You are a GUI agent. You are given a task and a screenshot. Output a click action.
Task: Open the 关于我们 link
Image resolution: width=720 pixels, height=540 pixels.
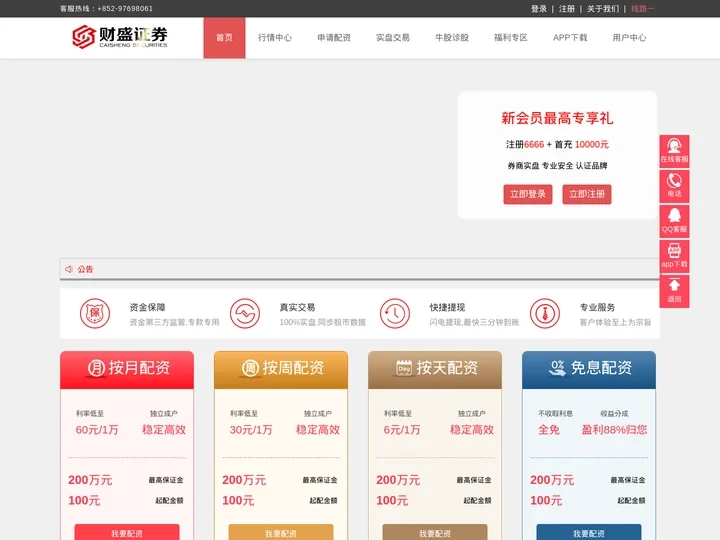coord(603,9)
